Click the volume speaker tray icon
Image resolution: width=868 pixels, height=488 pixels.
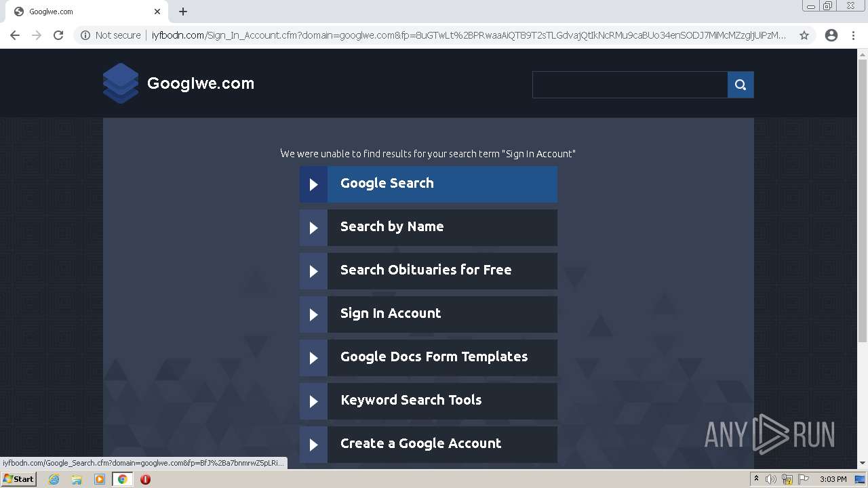[771, 479]
